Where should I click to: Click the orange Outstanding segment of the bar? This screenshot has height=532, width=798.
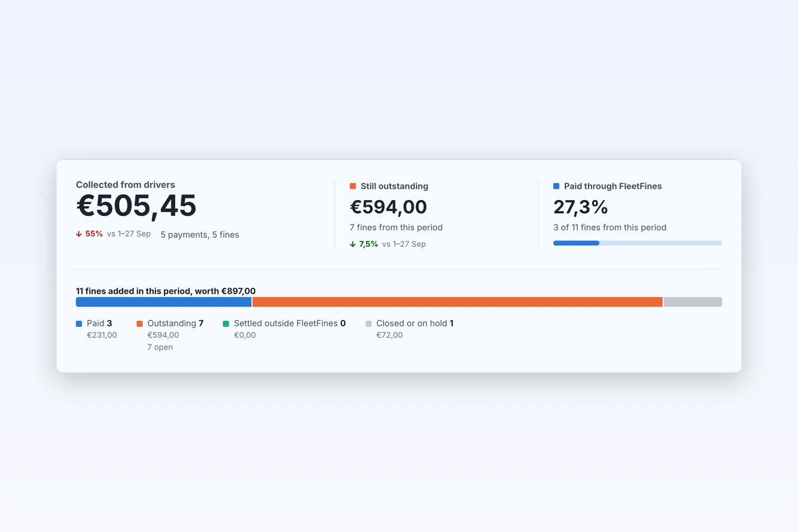[458, 302]
